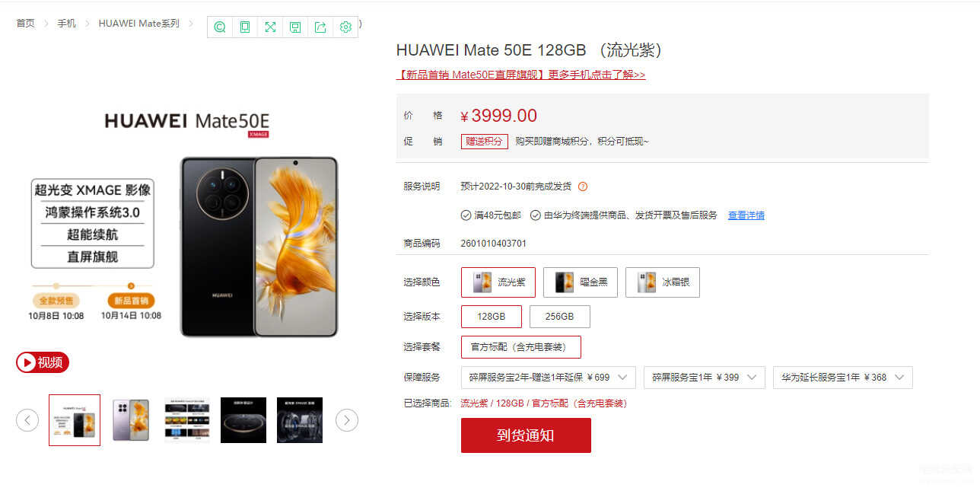The width and height of the screenshot is (980, 491).
Task: Select the 曜金黑 color option
Action: (x=581, y=282)
